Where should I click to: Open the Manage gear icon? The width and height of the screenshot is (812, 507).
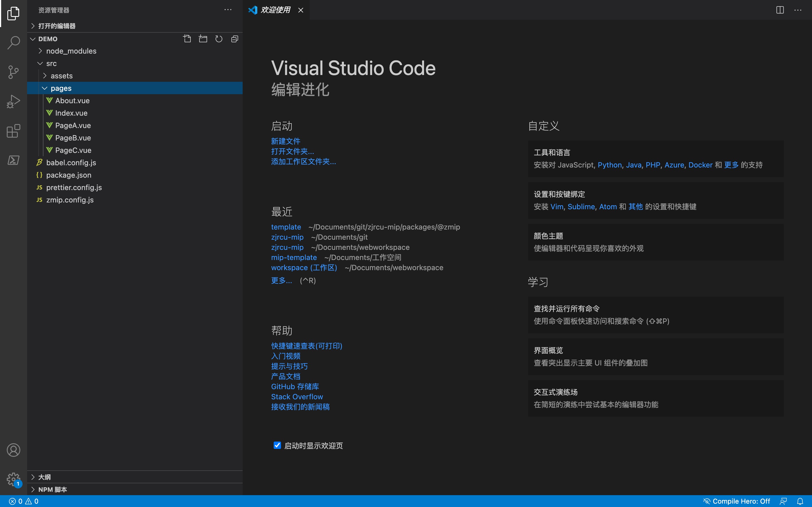coord(14,479)
